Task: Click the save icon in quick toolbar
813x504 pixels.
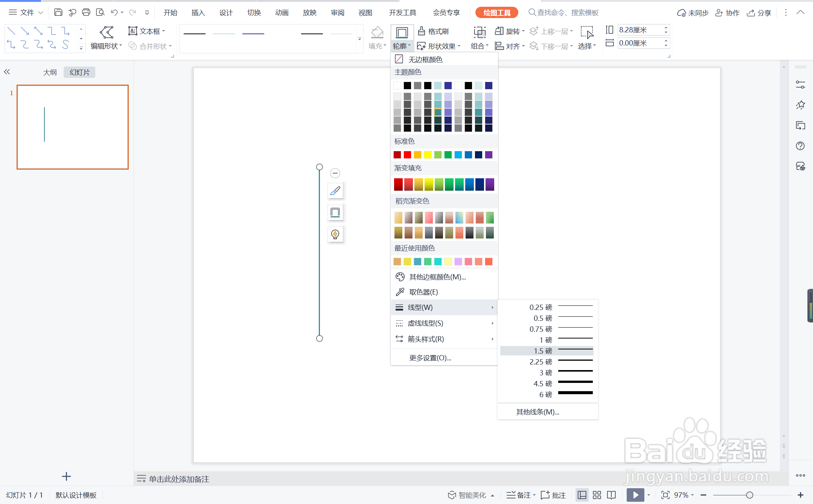Action: click(58, 12)
